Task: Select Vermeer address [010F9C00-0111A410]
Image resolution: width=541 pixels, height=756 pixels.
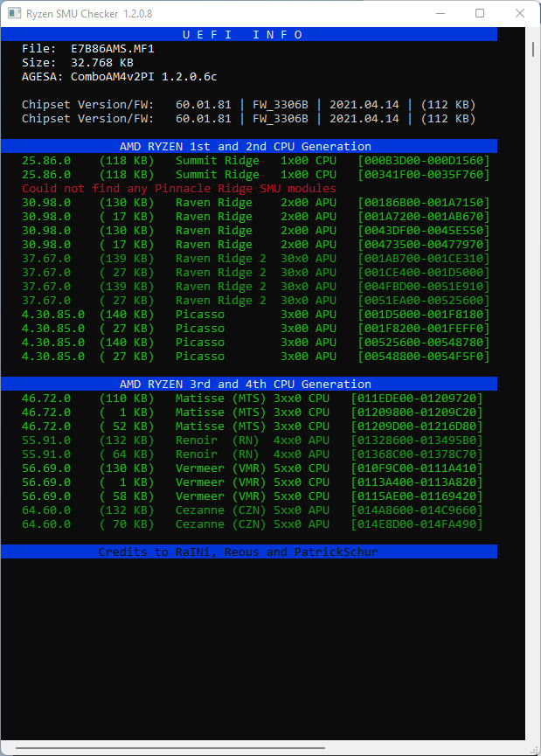Action: (x=417, y=468)
